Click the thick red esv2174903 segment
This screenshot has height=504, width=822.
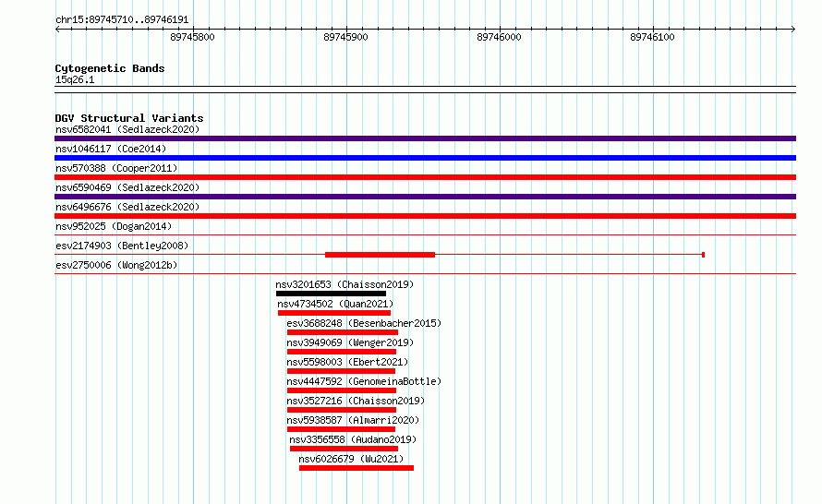click(x=381, y=255)
